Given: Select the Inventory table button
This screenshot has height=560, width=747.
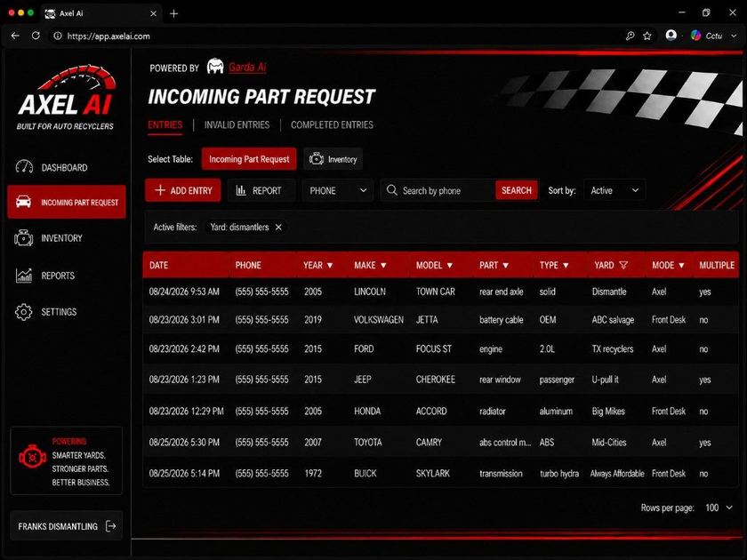Looking at the screenshot, I should [333, 158].
